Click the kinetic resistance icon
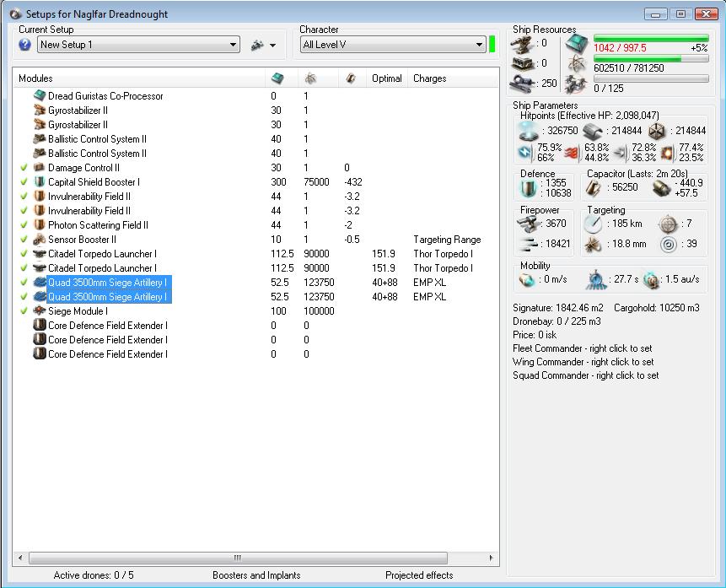 click(x=620, y=153)
